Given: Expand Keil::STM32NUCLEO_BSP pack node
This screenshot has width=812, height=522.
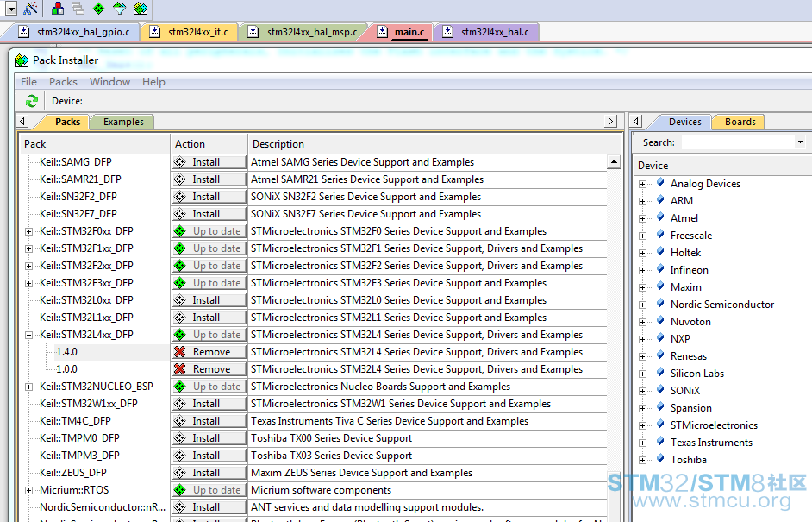Looking at the screenshot, I should pos(29,387).
